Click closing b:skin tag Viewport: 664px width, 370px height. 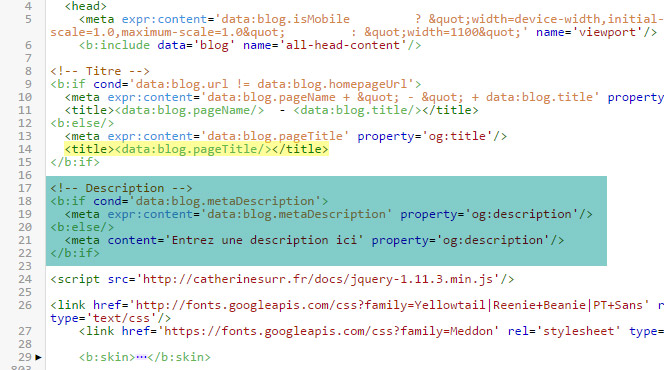click(179, 357)
